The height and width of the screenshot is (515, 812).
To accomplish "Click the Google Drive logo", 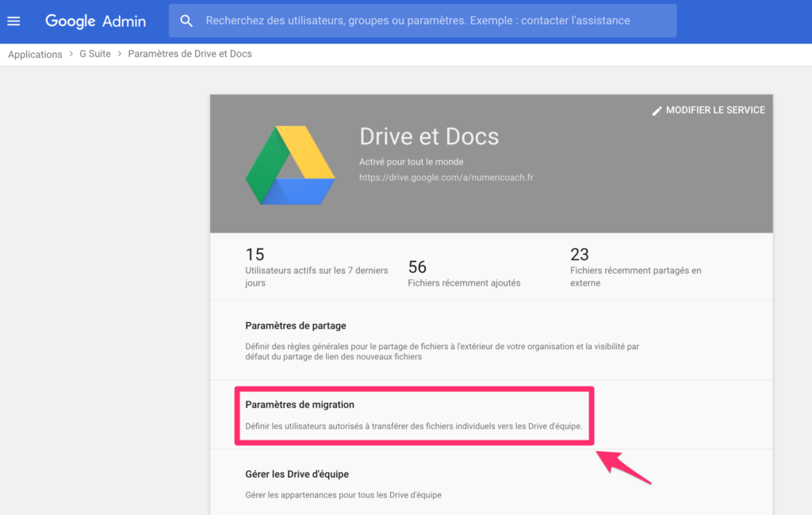I will click(290, 165).
